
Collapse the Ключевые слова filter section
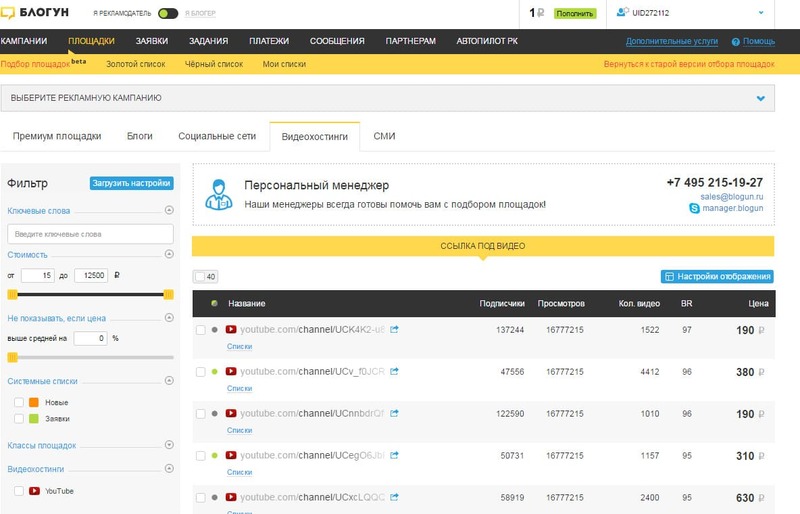click(169, 210)
